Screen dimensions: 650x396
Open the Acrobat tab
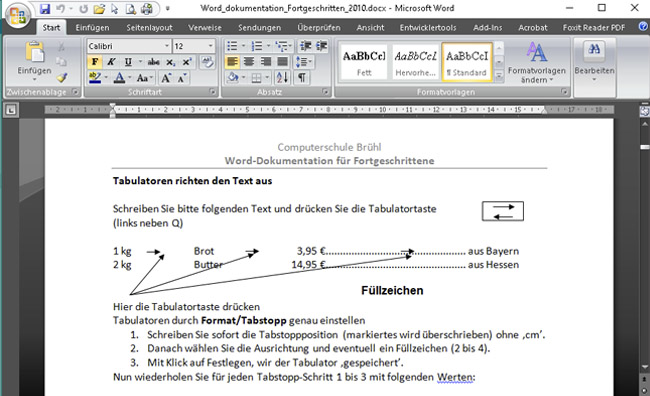(x=533, y=28)
